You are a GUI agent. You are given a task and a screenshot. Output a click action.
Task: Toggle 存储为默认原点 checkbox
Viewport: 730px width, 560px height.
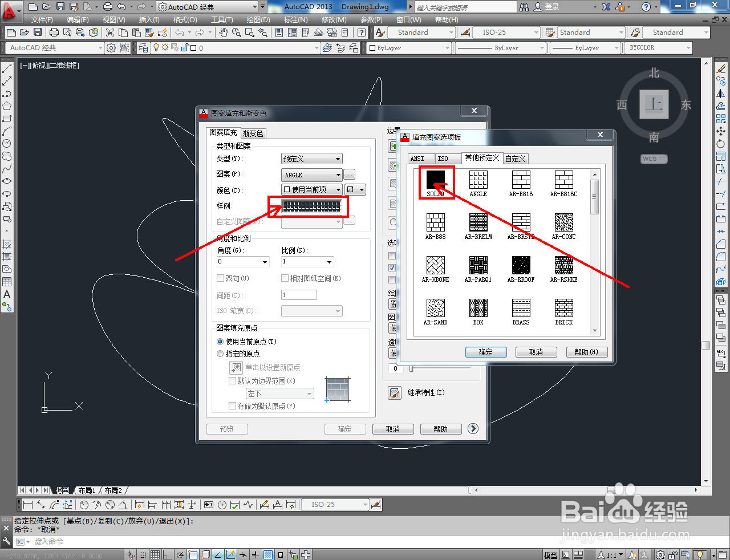coord(232,406)
